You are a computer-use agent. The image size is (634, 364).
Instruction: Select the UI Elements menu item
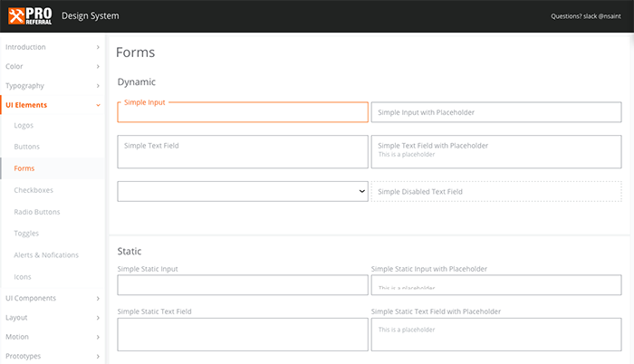[53, 105]
